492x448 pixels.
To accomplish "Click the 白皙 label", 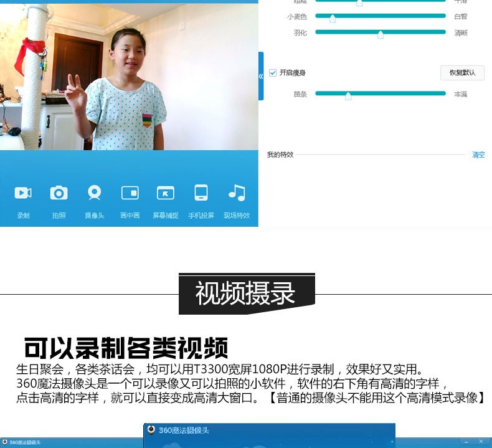I will tap(461, 16).
